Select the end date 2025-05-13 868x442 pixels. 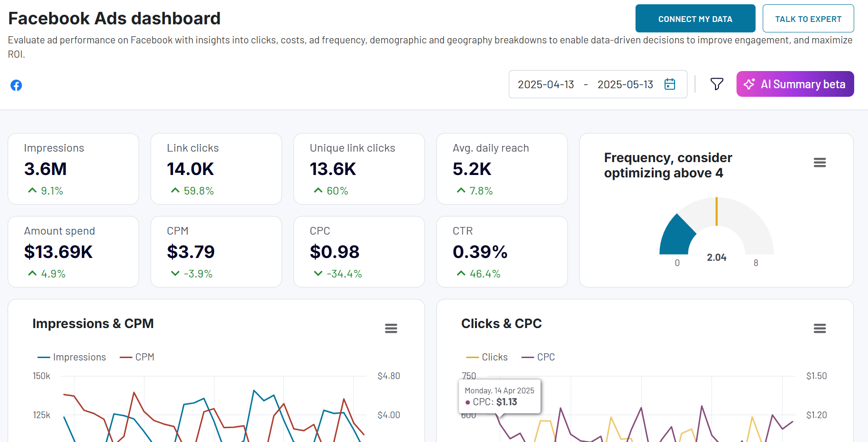tap(625, 84)
